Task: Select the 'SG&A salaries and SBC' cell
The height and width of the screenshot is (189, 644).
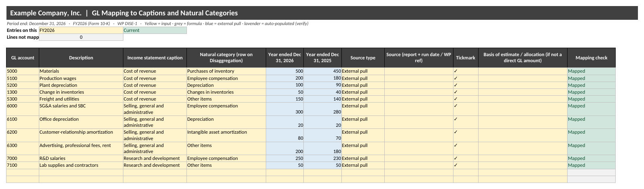Action: 81,109
